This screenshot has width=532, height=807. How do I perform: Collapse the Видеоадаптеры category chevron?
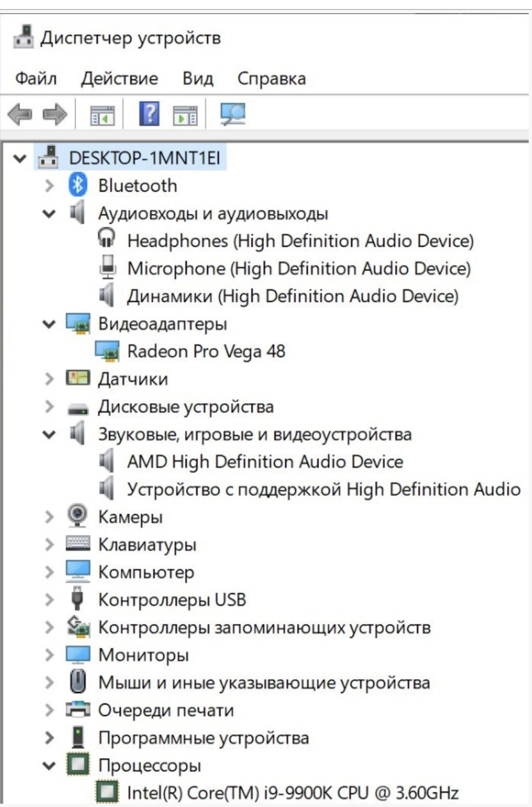click(49, 324)
